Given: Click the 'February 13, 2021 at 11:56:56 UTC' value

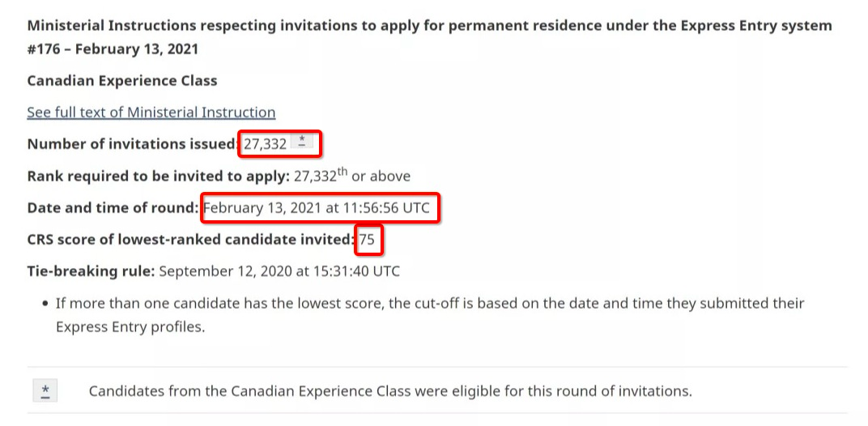Looking at the screenshot, I should click(x=317, y=208).
